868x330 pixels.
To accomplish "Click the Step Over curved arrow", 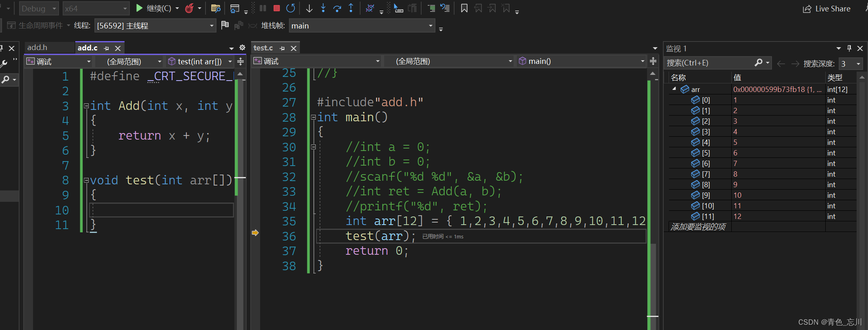I will pos(337,8).
